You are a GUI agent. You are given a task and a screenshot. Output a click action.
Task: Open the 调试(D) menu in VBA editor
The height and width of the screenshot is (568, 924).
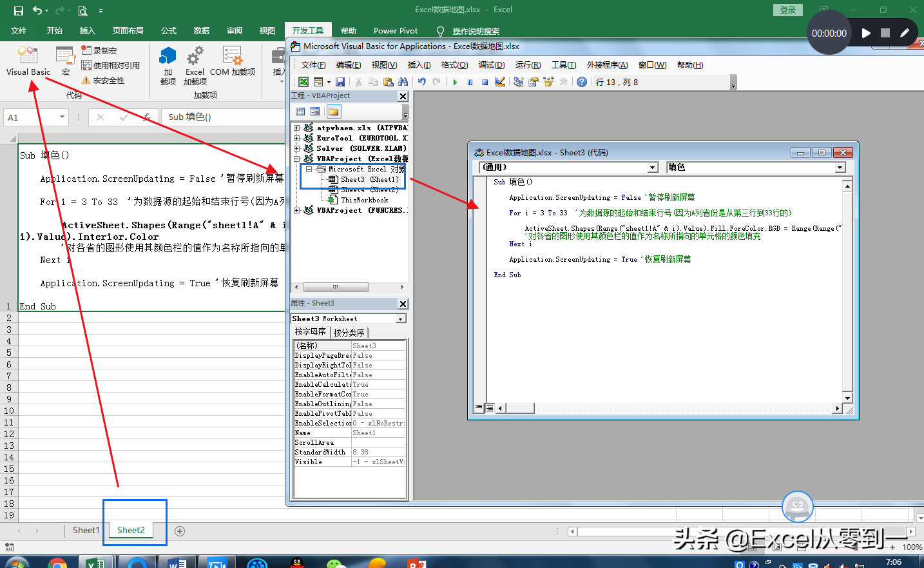coord(492,65)
